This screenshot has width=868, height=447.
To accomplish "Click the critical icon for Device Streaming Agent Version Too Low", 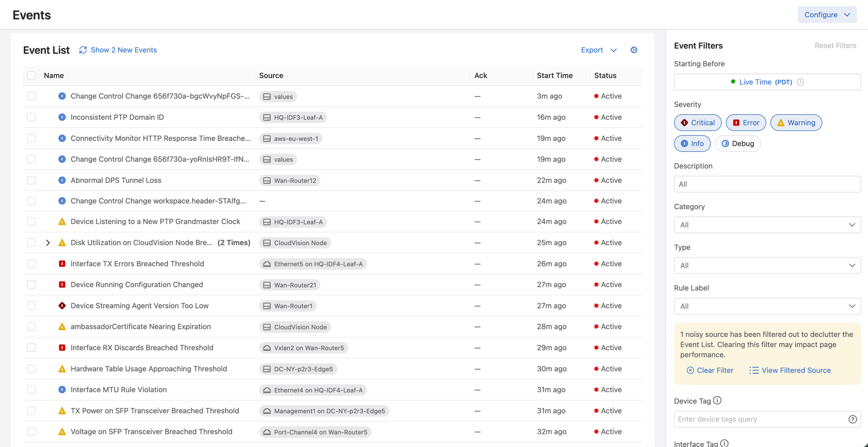I will tap(62, 306).
